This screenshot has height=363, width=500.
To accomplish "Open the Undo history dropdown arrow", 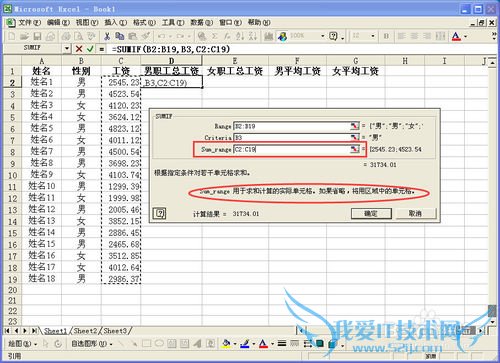I will click(x=170, y=36).
